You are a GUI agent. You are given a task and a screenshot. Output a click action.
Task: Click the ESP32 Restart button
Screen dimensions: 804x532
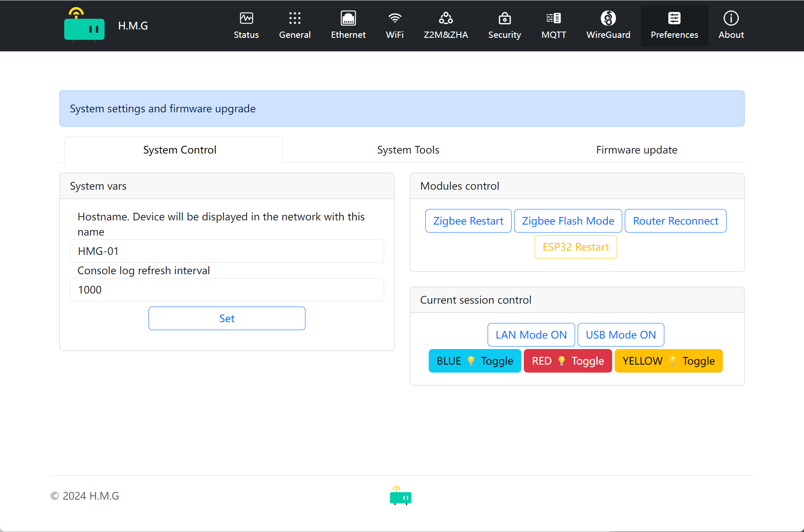(576, 247)
